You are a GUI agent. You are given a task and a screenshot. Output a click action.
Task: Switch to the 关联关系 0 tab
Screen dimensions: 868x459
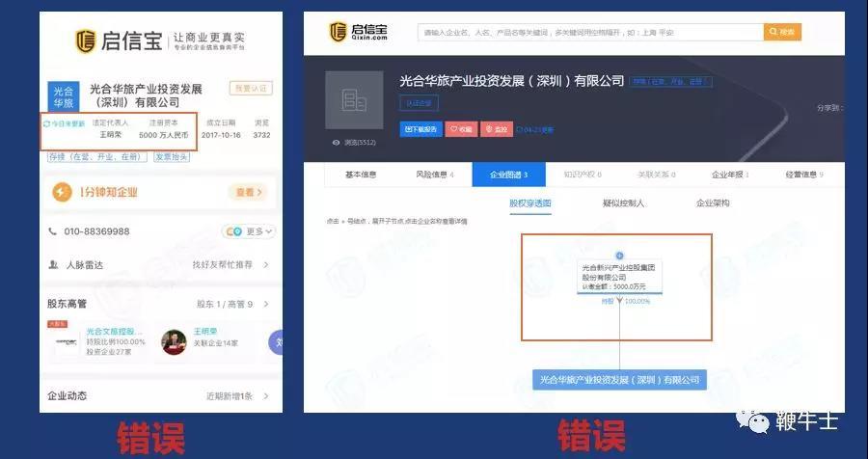(656, 175)
